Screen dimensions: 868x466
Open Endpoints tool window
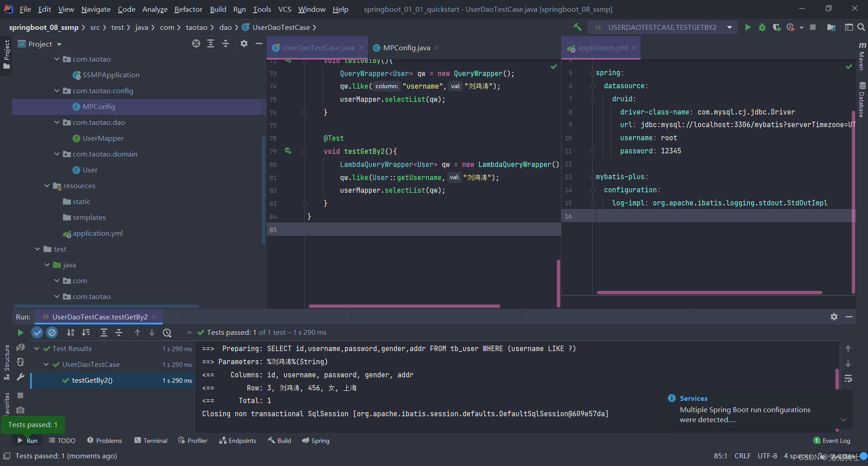[x=238, y=441]
